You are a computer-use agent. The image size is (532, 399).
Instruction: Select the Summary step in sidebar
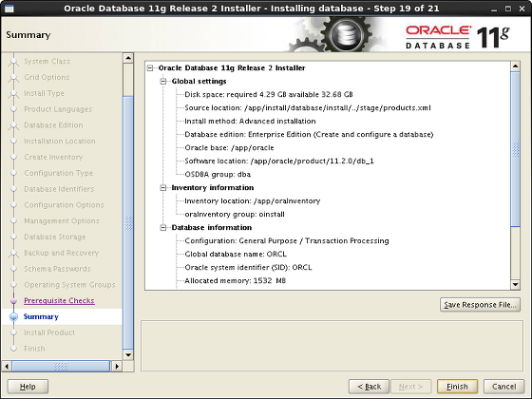click(41, 316)
